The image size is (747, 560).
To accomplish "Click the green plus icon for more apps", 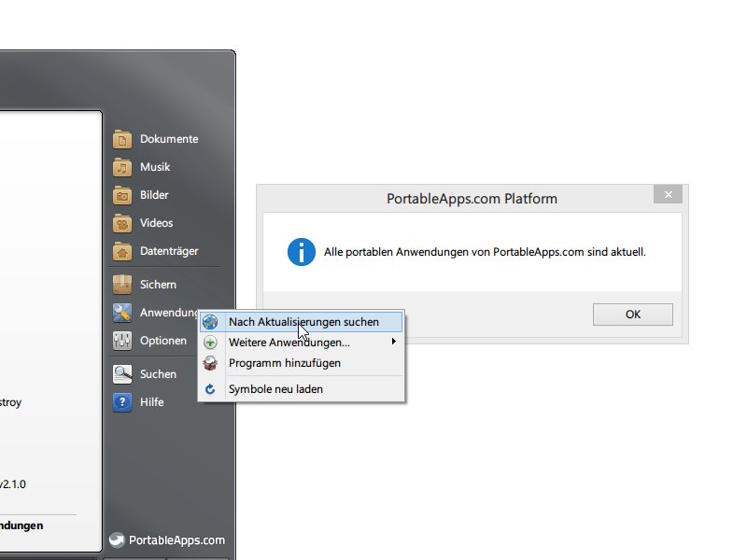I will pyautogui.click(x=210, y=343).
